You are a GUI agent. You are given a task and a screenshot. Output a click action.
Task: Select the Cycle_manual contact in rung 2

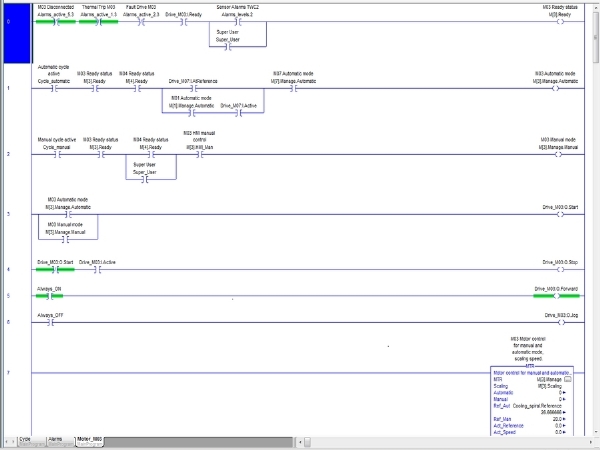click(57, 155)
